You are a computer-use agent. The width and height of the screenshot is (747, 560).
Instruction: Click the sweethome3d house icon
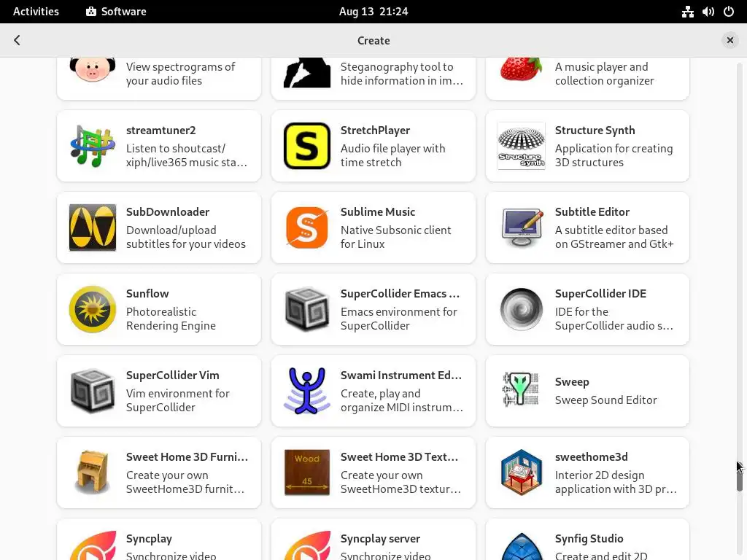tap(521, 472)
